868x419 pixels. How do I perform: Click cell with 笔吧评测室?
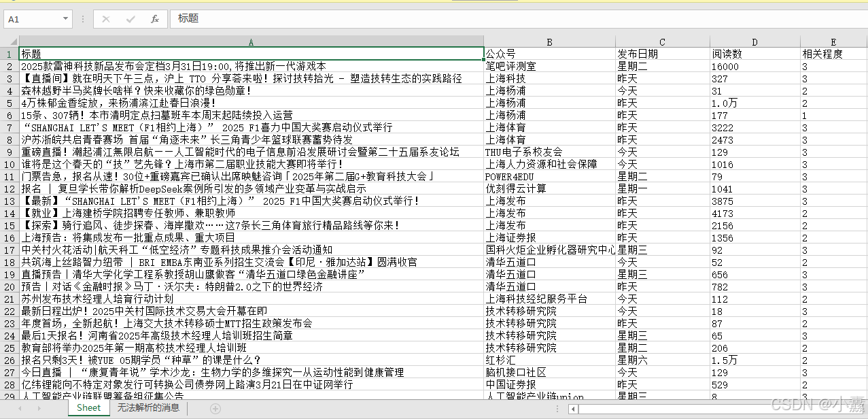point(549,67)
